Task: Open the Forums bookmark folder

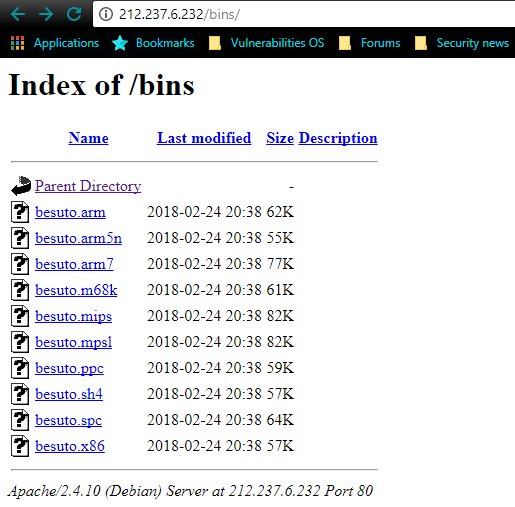Action: click(380, 43)
